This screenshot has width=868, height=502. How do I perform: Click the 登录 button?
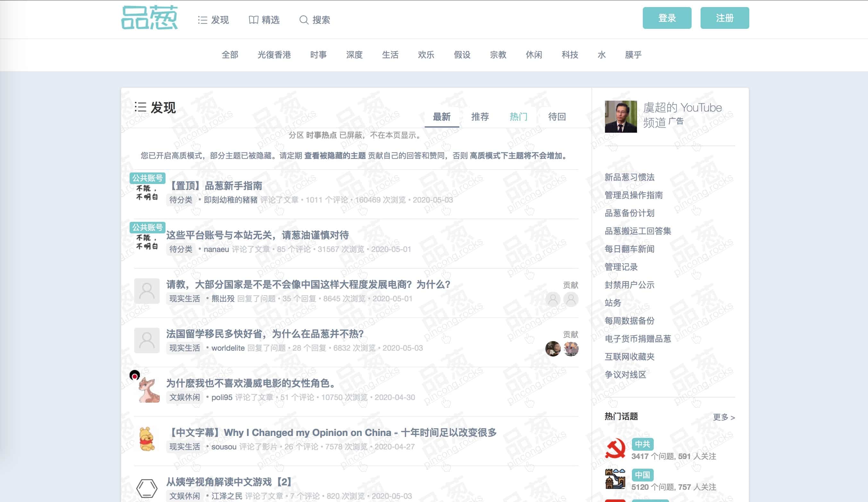point(667,18)
